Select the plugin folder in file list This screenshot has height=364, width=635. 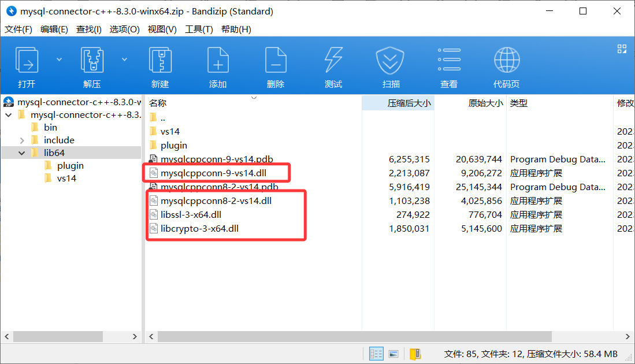pos(174,146)
